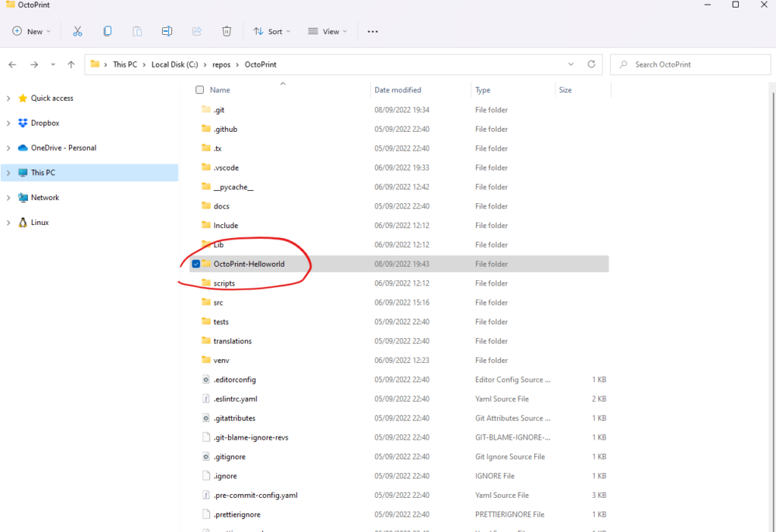Click the Network icon in sidebar
Image resolution: width=776 pixels, height=532 pixels.
point(23,198)
